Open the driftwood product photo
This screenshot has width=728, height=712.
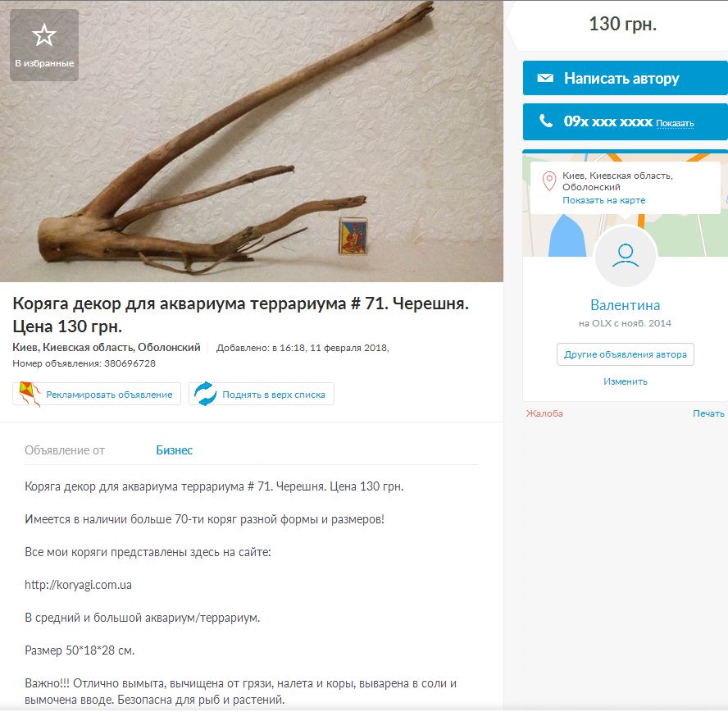point(252,141)
